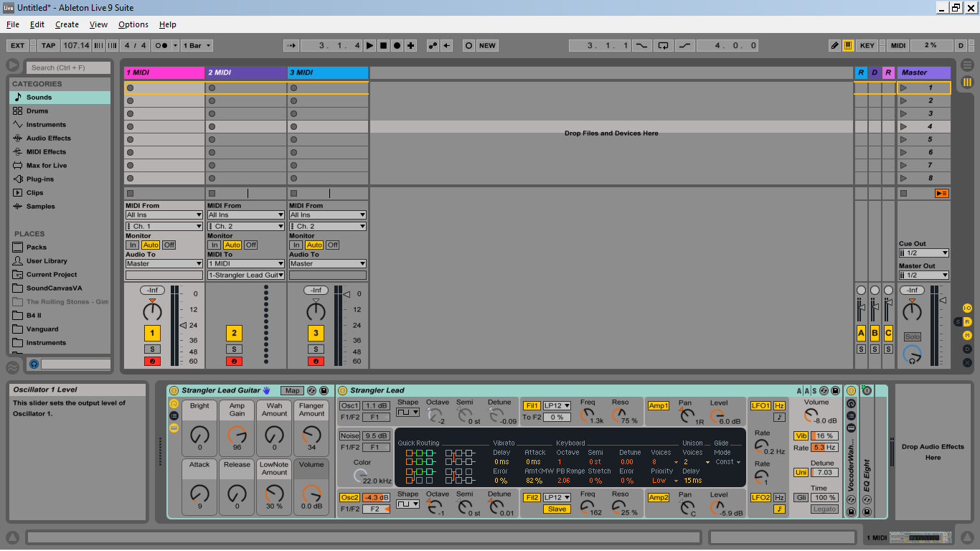
Task: Click the Map button on Strangler Lead Guitar
Action: pos(291,390)
